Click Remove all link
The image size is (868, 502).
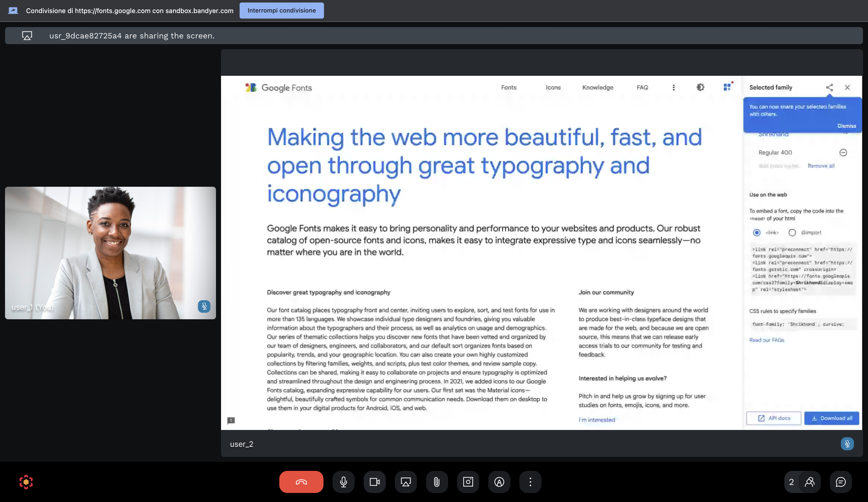[821, 166]
